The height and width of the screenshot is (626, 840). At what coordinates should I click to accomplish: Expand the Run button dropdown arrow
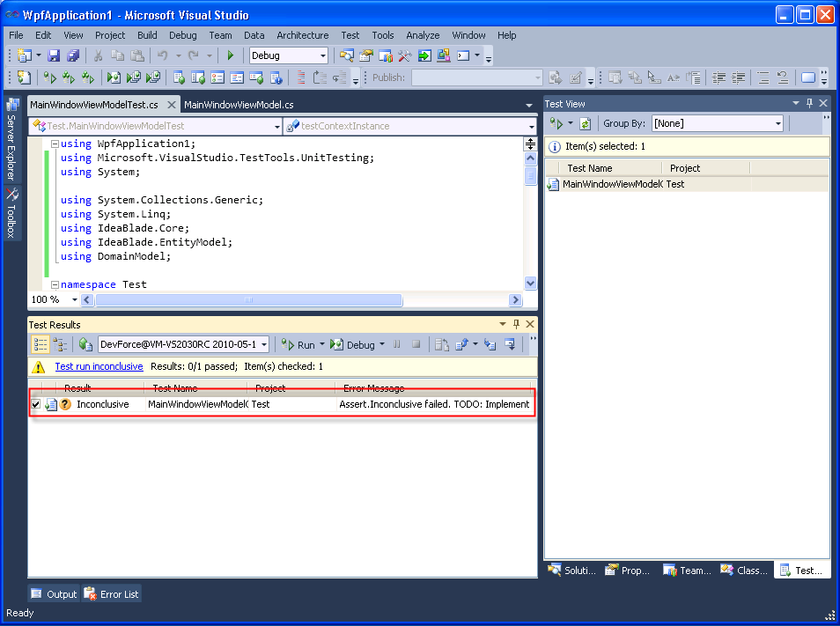(x=322, y=344)
